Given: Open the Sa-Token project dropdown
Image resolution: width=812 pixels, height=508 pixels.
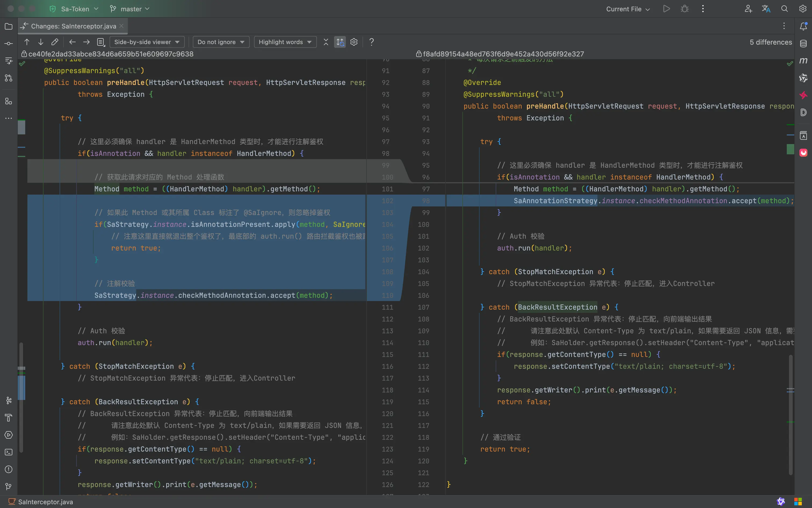Looking at the screenshot, I should [74, 9].
